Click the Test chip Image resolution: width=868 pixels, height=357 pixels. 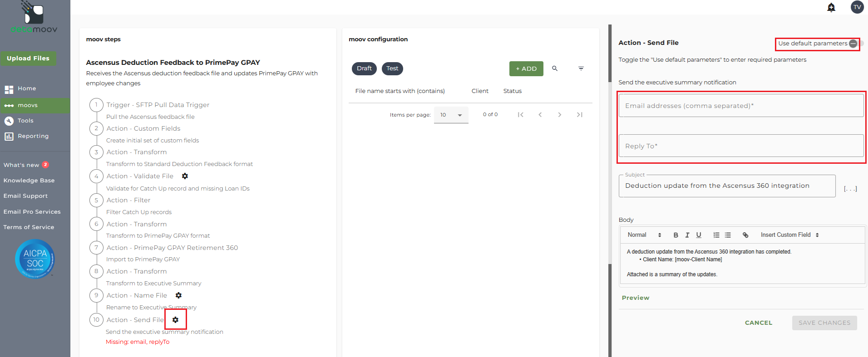point(392,68)
